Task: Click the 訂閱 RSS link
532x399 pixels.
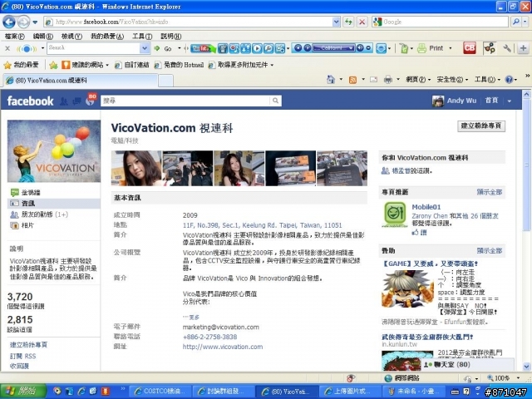Action: point(22,356)
